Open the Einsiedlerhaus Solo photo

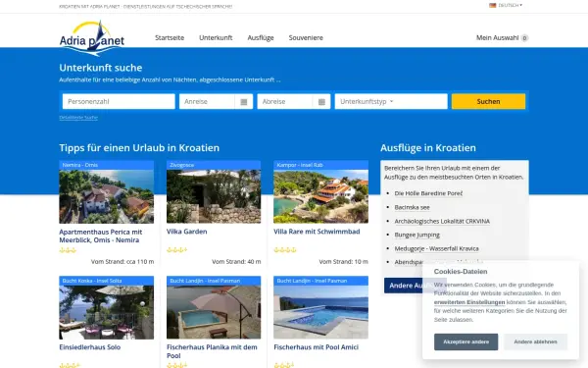[107, 312]
